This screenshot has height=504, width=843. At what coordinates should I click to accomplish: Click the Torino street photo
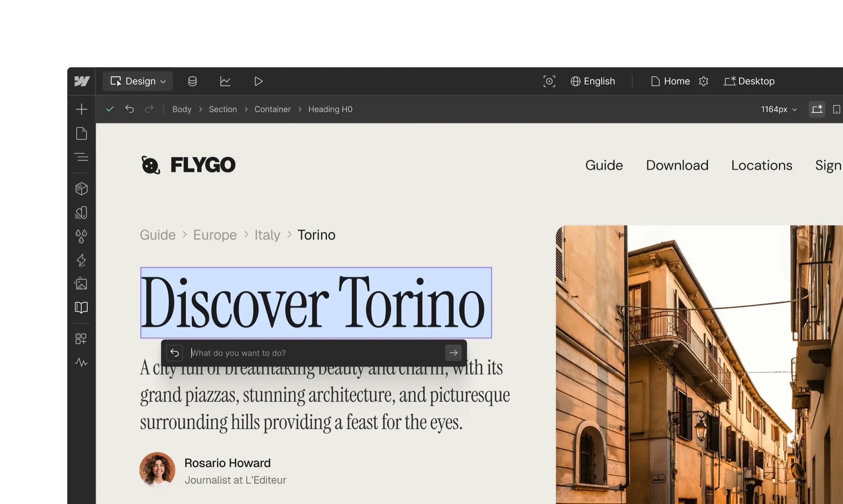[699, 365]
